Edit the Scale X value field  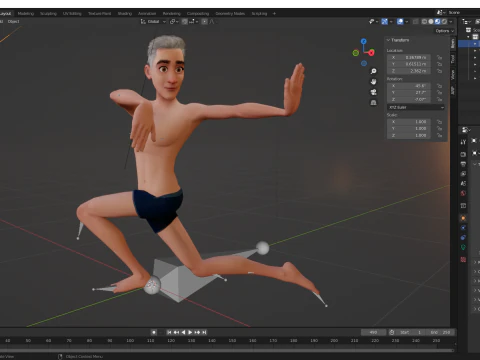409,122
